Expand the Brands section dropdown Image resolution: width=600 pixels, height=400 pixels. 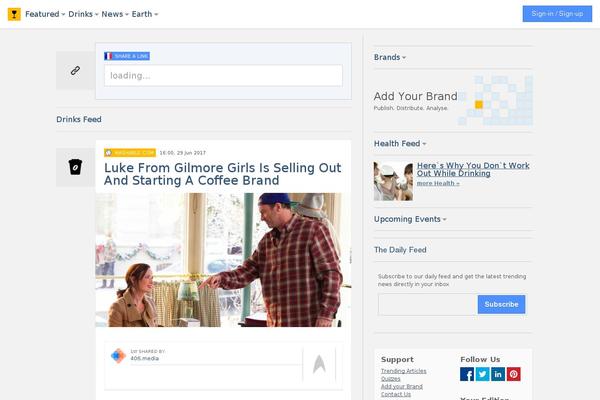click(390, 57)
